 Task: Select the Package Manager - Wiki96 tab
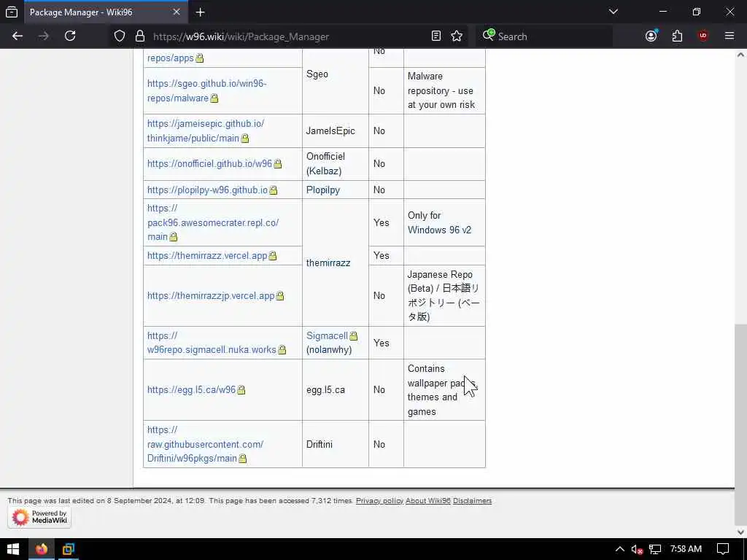tap(105, 12)
